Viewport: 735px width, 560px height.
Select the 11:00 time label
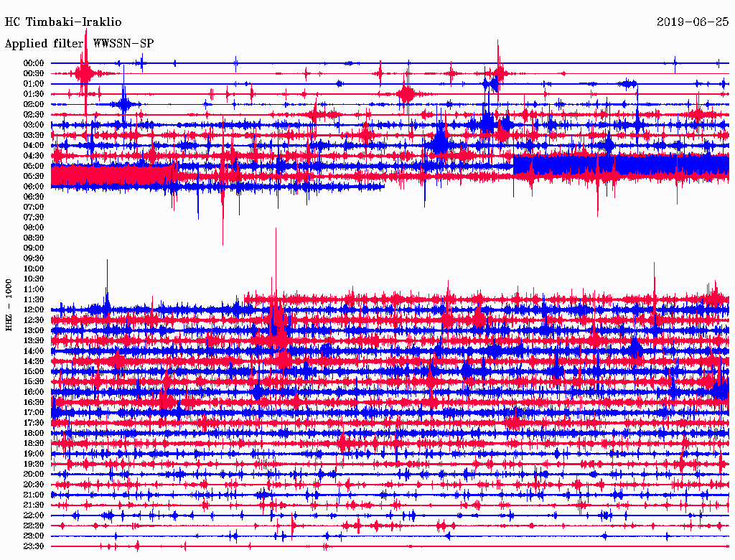[34, 289]
